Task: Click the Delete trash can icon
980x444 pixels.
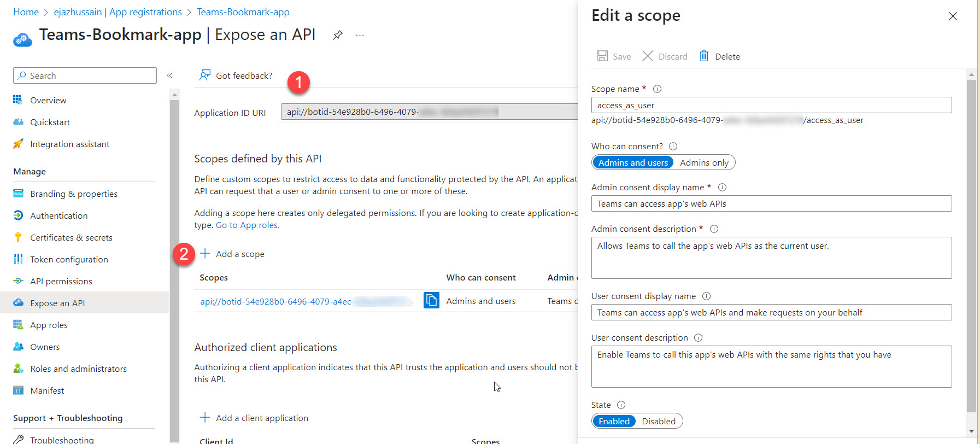Action: (x=704, y=56)
